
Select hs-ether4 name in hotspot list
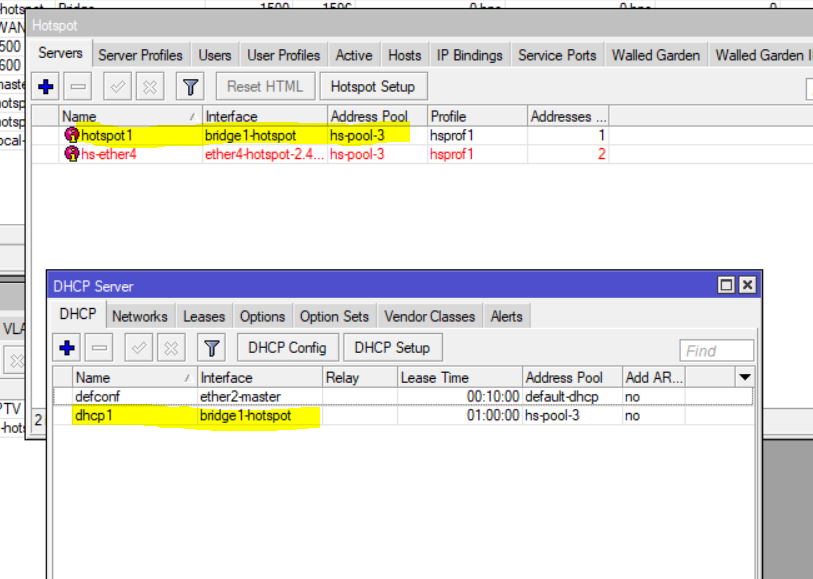(x=109, y=154)
